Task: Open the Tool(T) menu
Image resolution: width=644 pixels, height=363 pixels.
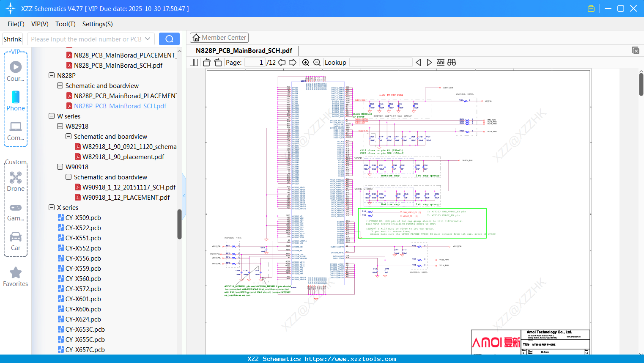Action: [x=66, y=24]
